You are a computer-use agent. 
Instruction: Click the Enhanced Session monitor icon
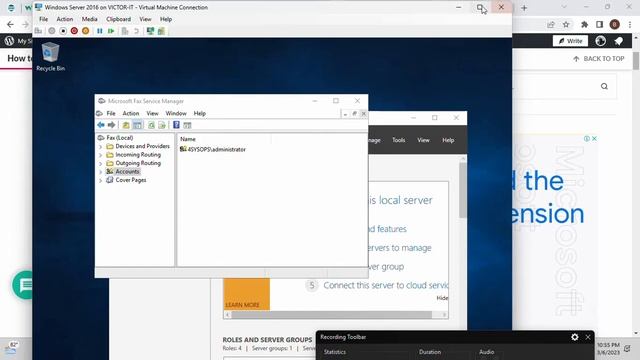[x=150, y=31]
